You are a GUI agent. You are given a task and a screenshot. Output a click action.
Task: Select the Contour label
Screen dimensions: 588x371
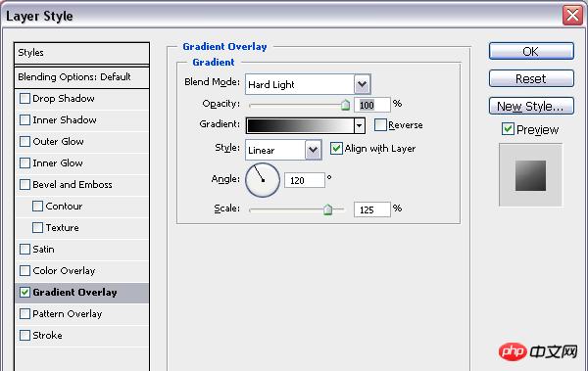point(64,207)
